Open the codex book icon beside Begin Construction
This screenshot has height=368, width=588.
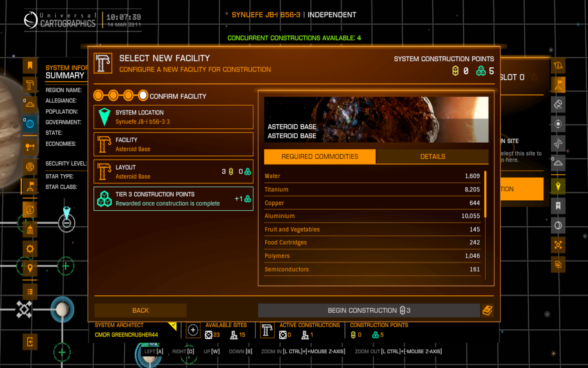click(x=488, y=310)
